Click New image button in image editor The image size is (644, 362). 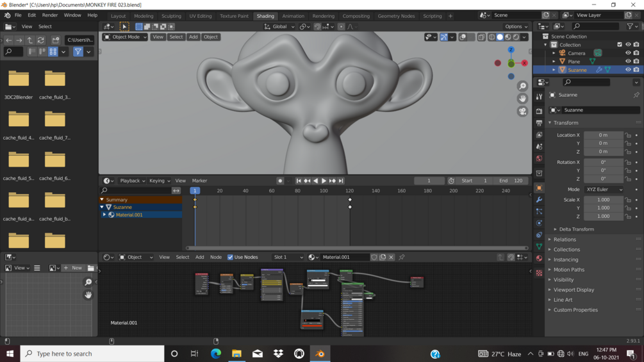(x=72, y=268)
